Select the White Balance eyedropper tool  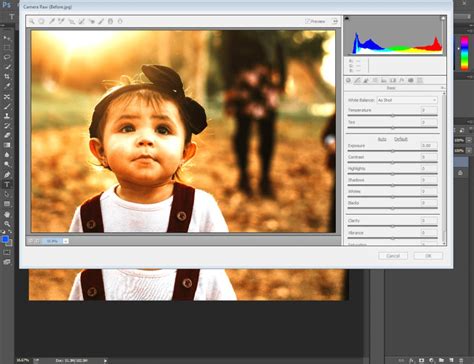click(x=52, y=21)
